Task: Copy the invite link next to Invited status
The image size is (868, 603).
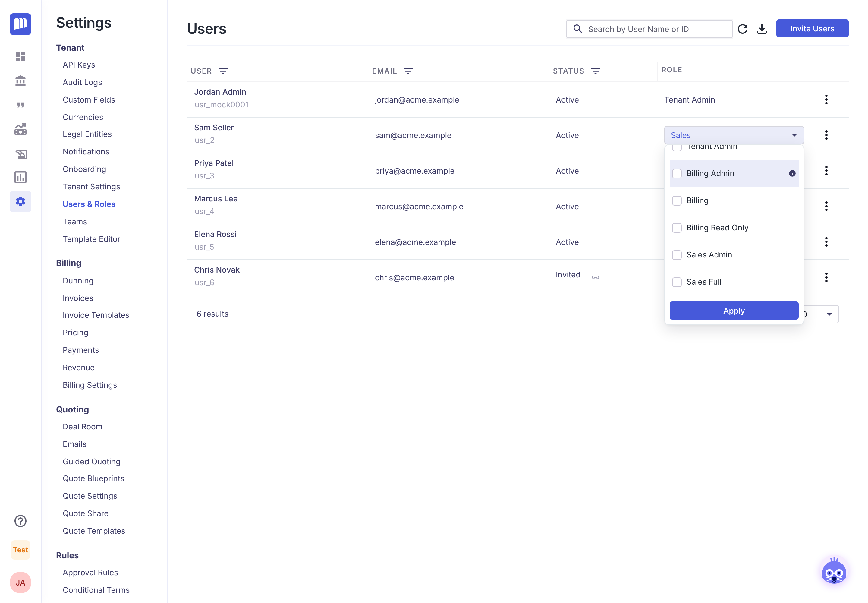Action: point(595,277)
